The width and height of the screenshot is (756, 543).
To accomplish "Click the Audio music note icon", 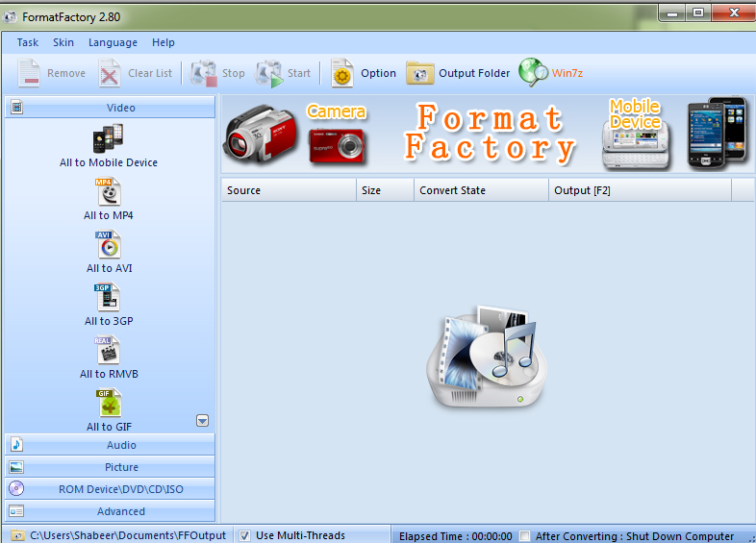I will point(17,444).
